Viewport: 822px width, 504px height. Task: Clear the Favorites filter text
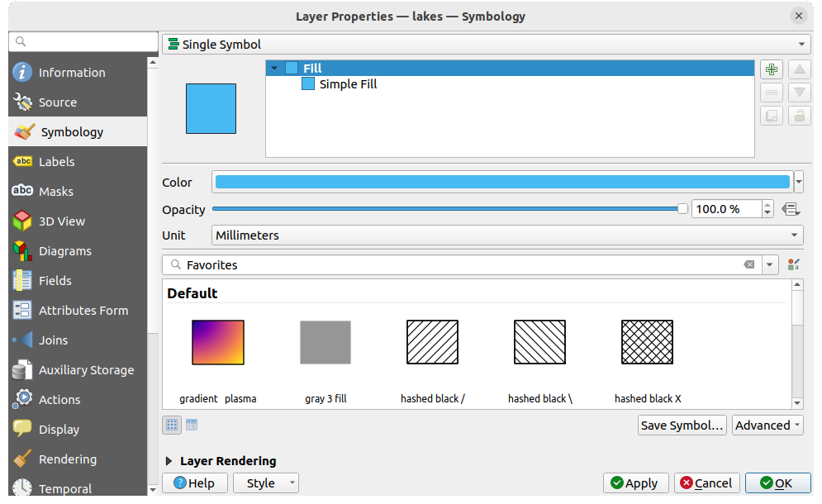coord(748,265)
